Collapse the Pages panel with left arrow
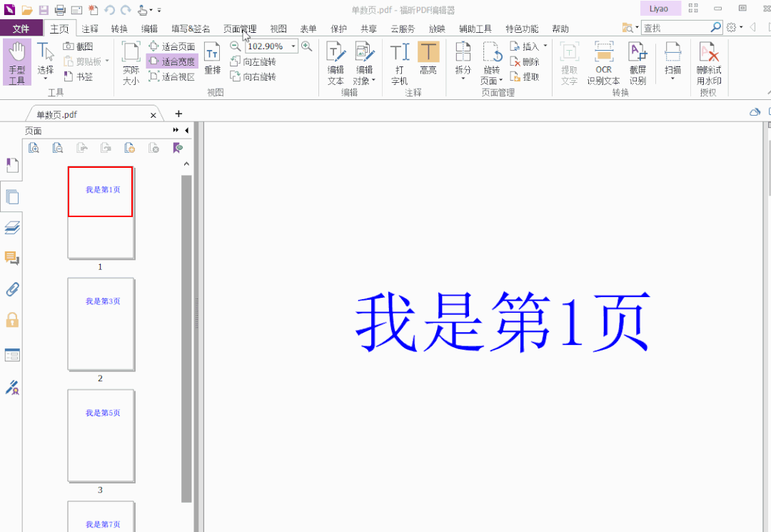771x532 pixels. (x=186, y=130)
